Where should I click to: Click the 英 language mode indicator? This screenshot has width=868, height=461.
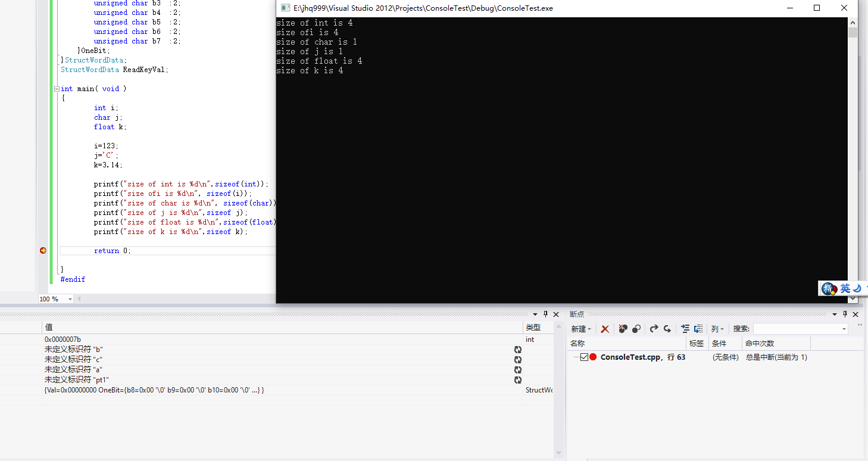pyautogui.click(x=845, y=289)
